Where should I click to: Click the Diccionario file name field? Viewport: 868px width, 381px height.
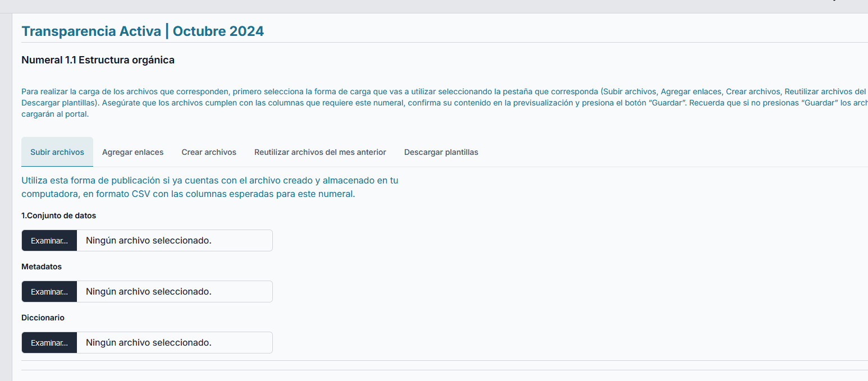[x=174, y=343]
